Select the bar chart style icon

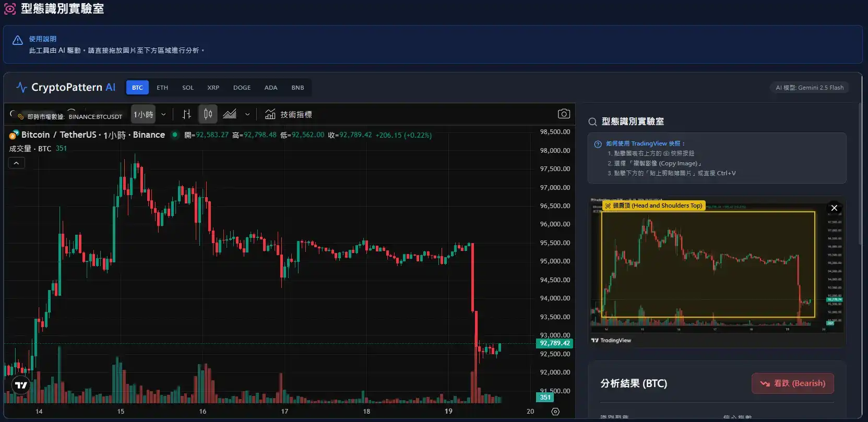187,114
